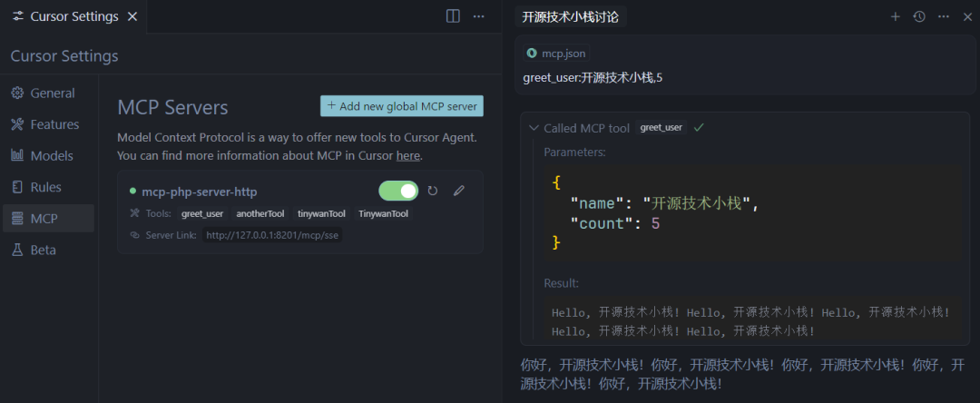Click the greet_user prompt message text

(593, 78)
